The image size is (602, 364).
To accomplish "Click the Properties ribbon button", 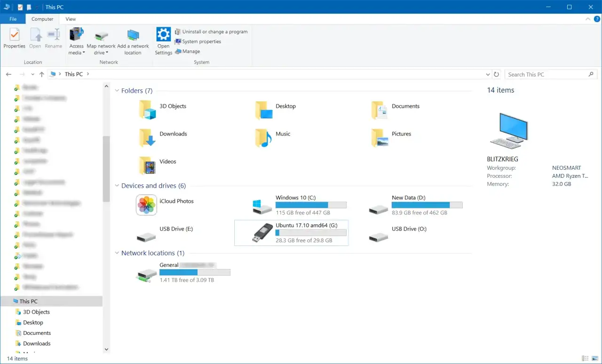I will pyautogui.click(x=15, y=39).
